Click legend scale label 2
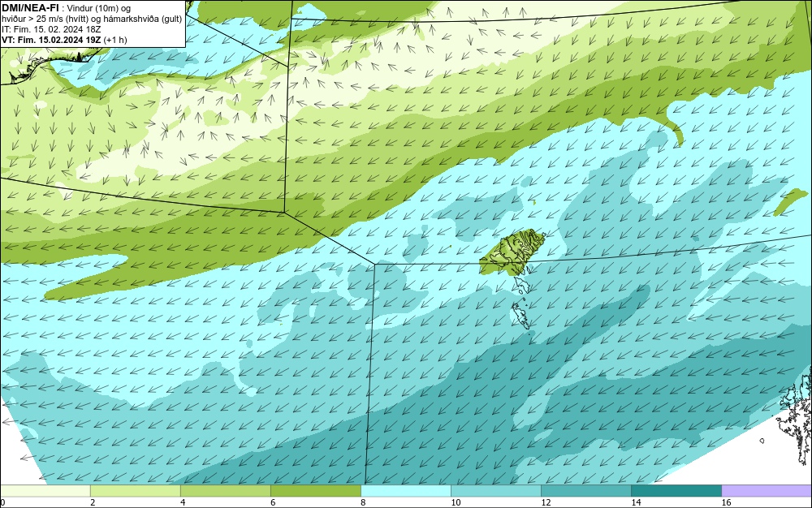 pos(93,502)
